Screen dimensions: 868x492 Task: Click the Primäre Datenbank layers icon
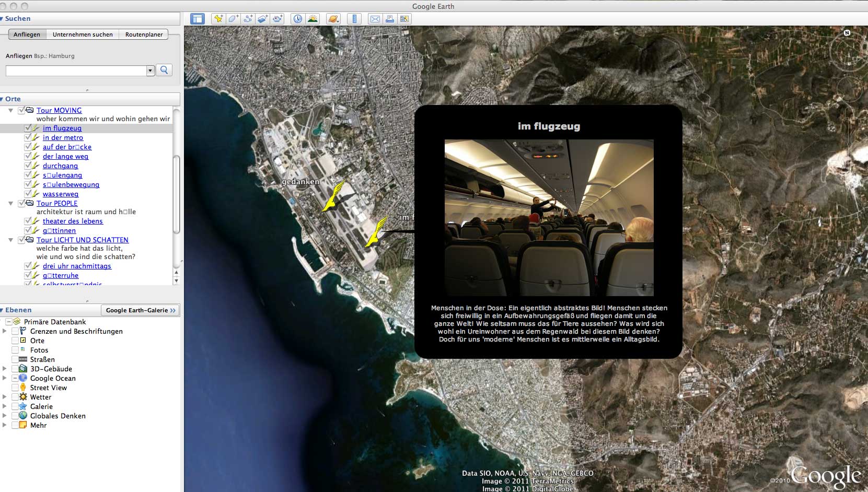(17, 322)
